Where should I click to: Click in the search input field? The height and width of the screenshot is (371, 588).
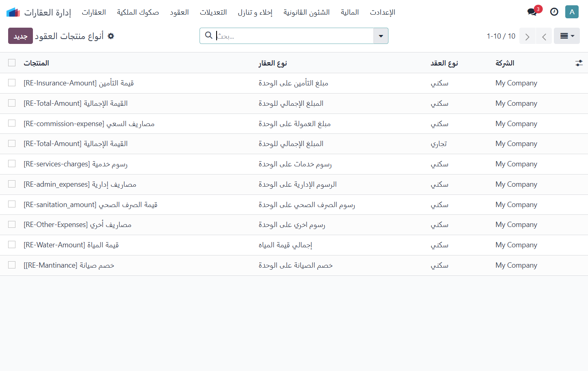pos(294,36)
